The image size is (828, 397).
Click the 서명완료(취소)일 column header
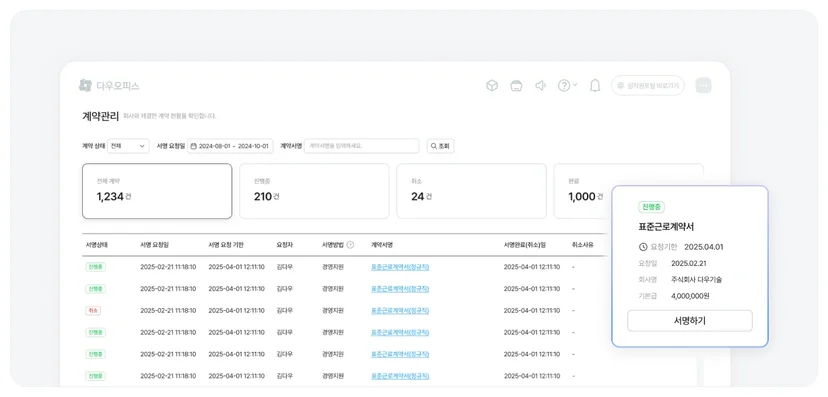coord(525,245)
